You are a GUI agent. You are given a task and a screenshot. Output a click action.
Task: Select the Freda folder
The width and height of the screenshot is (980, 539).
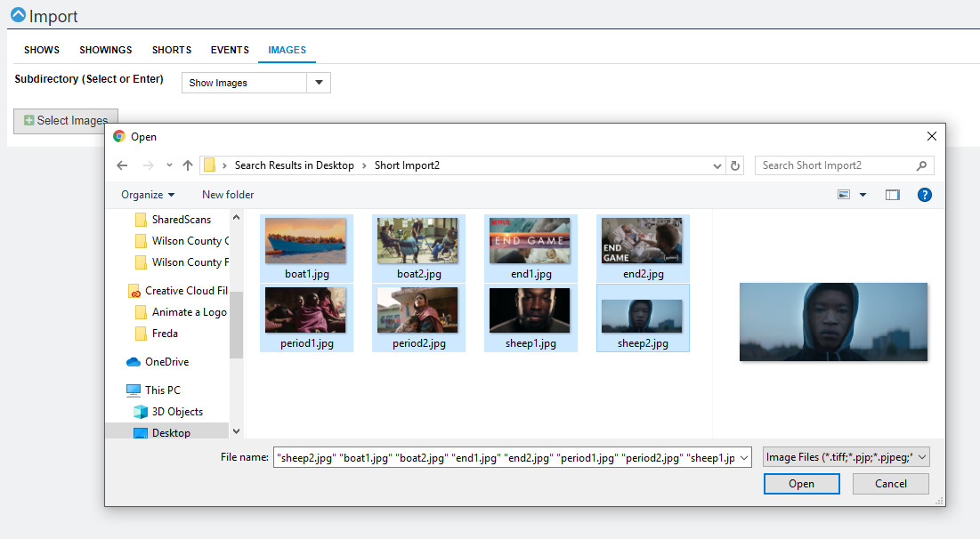(157, 334)
